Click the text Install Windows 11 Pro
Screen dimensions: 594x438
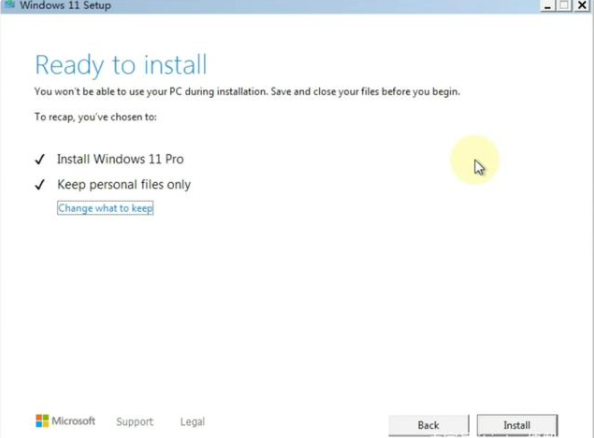click(x=120, y=159)
